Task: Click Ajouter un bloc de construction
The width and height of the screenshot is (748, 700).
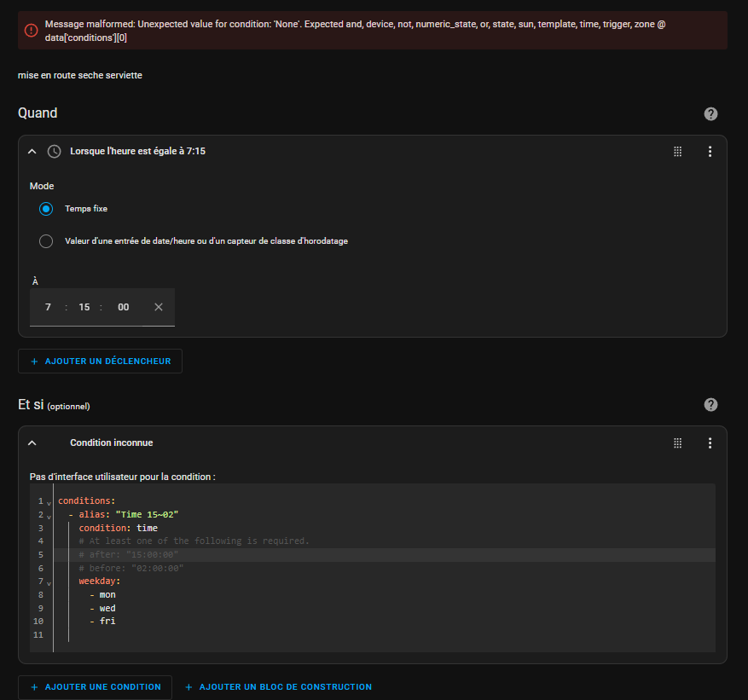Action: point(278,687)
